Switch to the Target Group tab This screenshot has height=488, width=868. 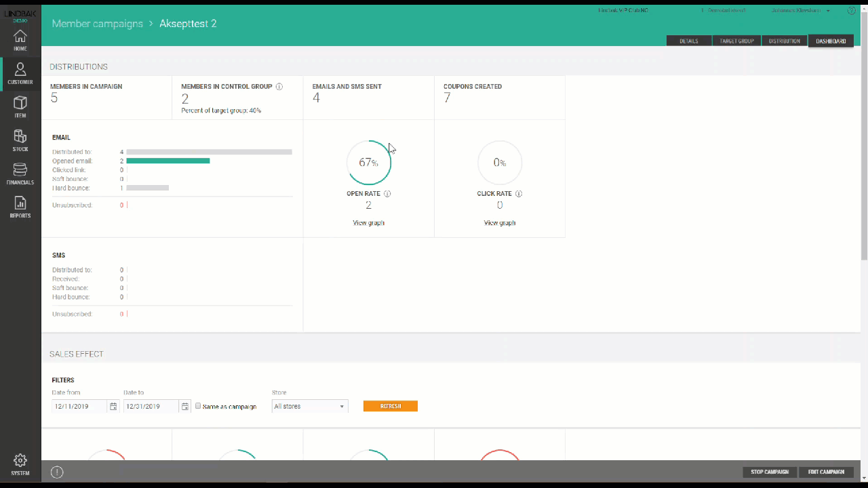tap(736, 41)
